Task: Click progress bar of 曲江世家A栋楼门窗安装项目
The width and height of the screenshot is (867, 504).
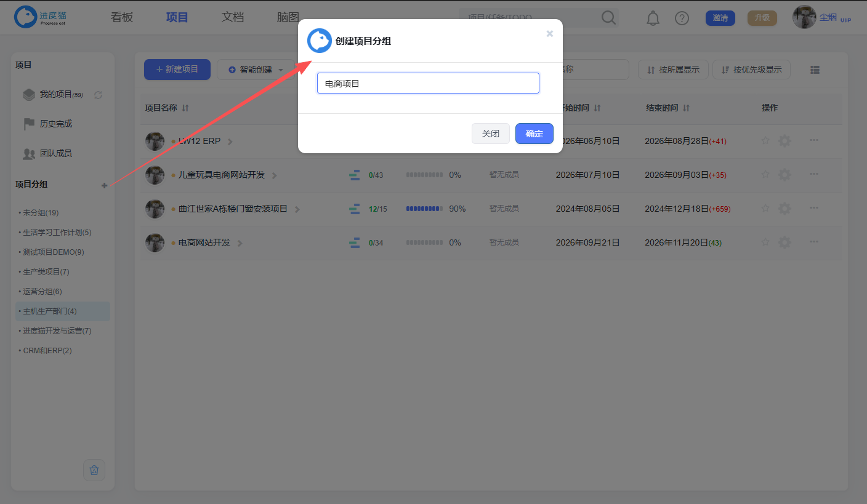Action: tap(424, 209)
